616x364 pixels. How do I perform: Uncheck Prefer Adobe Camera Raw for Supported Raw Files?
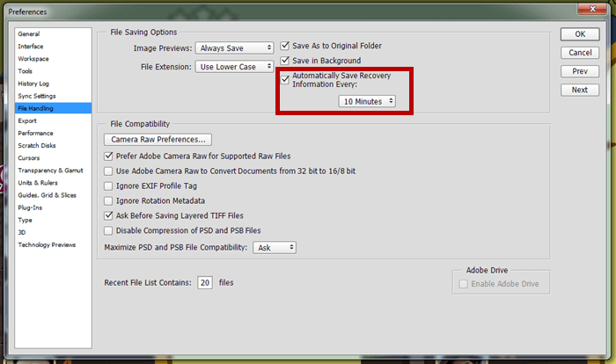click(x=108, y=157)
